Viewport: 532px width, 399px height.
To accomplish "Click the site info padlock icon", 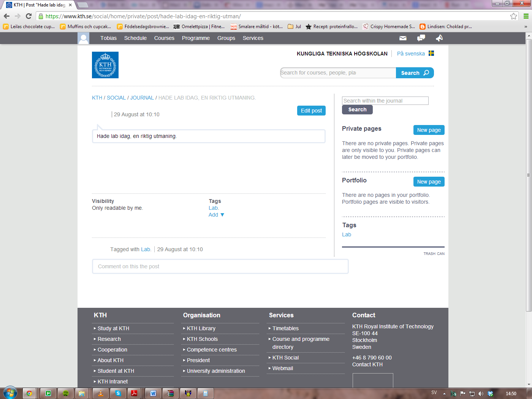I will (x=41, y=16).
